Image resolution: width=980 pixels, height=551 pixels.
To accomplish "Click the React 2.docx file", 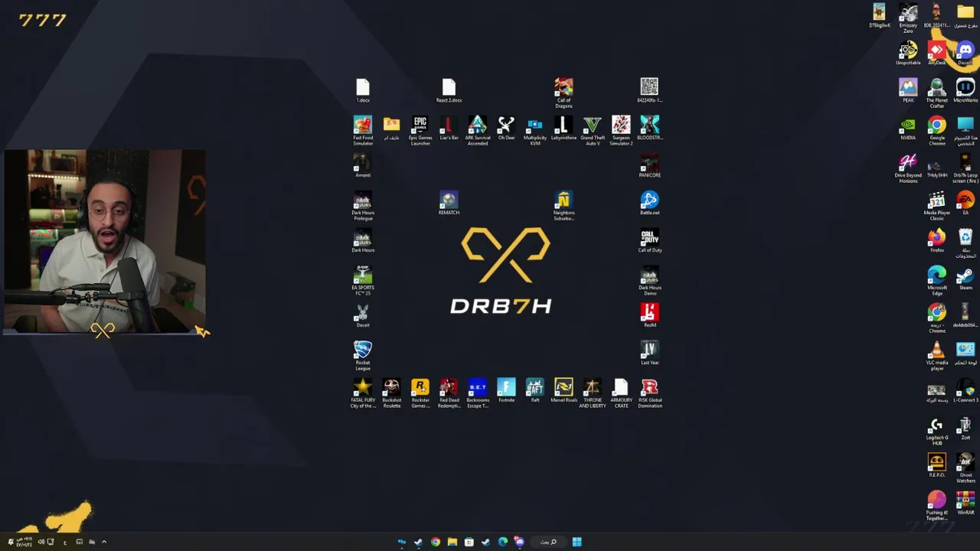I will [x=449, y=91].
